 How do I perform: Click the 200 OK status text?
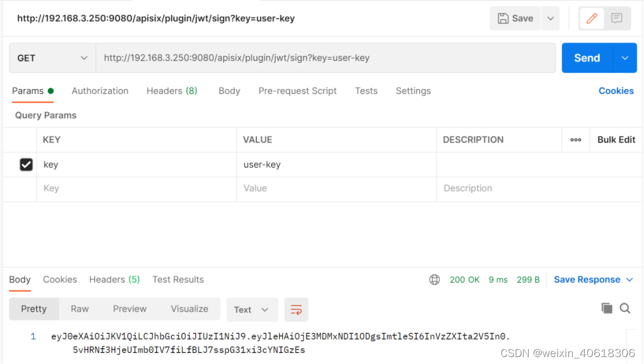click(464, 280)
